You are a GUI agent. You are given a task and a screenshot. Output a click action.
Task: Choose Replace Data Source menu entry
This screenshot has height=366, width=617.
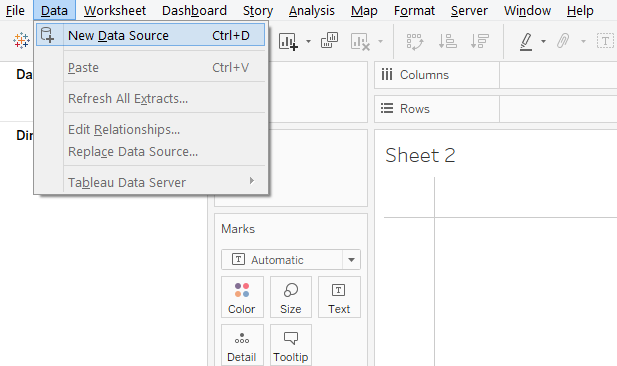tap(151, 152)
